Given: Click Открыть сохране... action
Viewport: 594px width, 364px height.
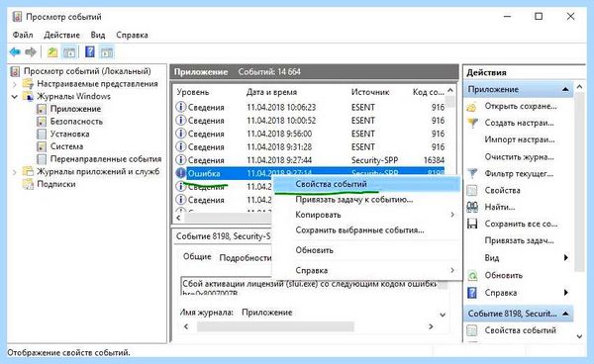Looking at the screenshot, I should 521,106.
